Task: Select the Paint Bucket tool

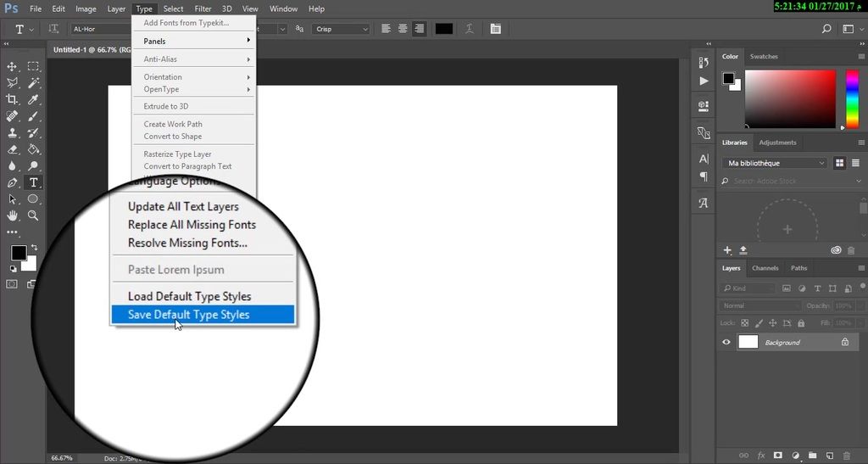Action: 33,149
